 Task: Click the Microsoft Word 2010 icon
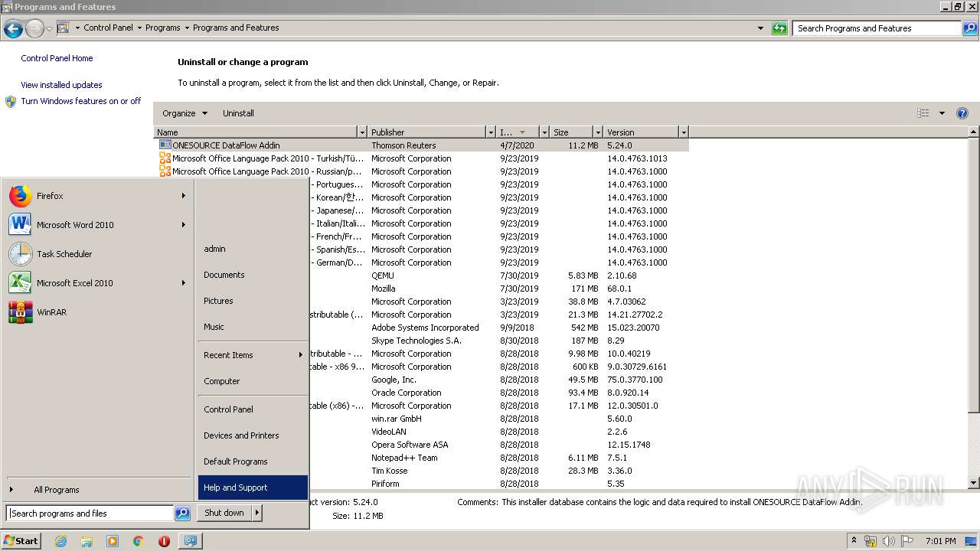tap(20, 225)
